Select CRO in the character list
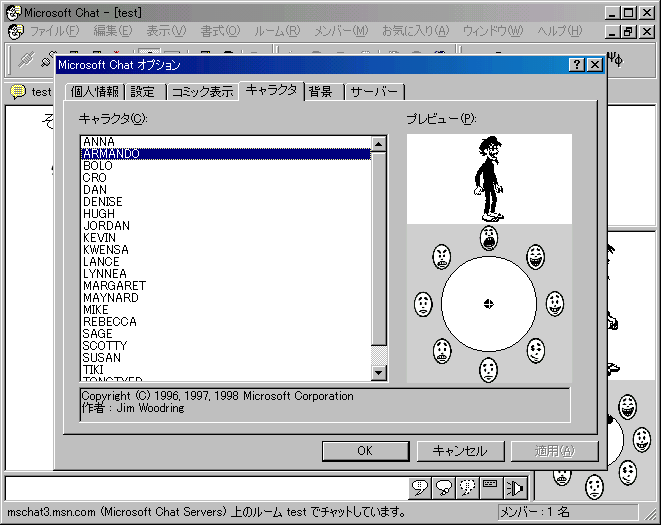 pos(226,178)
